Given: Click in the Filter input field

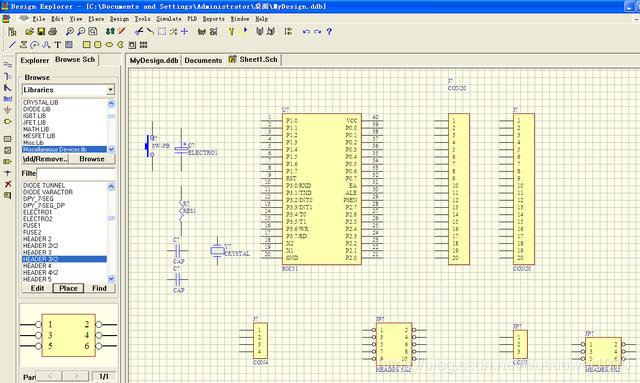Looking at the screenshot, I should [x=76, y=174].
